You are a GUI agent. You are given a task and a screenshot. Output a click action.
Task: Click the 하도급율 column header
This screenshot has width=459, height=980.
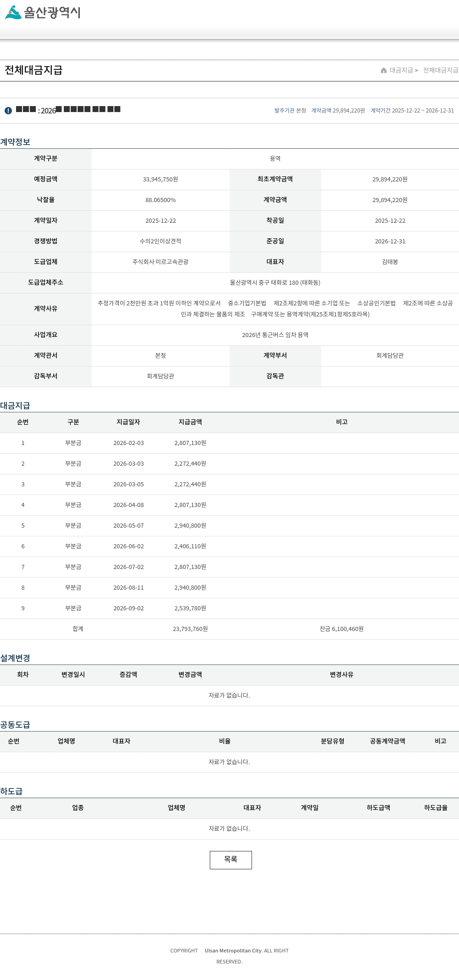436,808
